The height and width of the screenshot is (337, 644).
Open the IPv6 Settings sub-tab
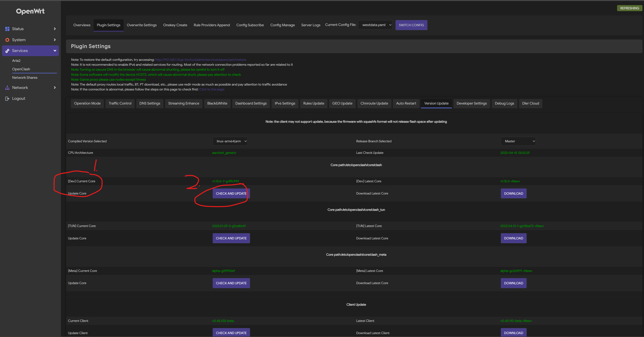click(x=285, y=103)
